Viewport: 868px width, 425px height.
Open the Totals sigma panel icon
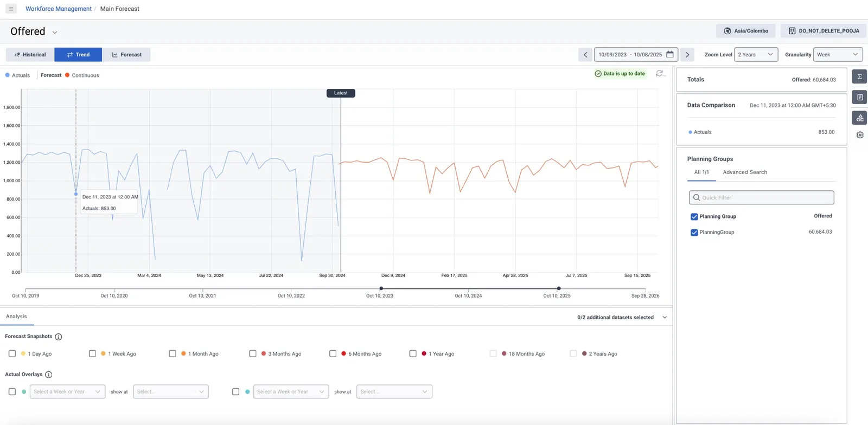(x=859, y=76)
